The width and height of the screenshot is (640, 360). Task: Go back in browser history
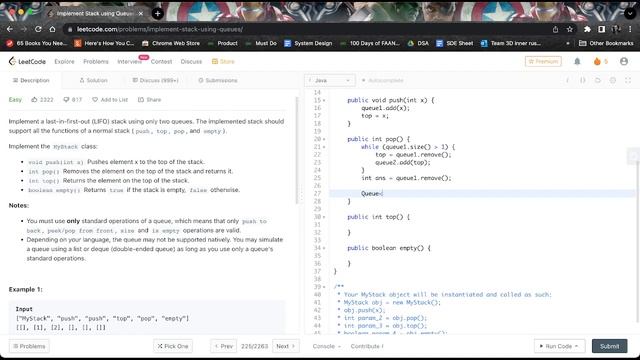pyautogui.click(x=10, y=29)
